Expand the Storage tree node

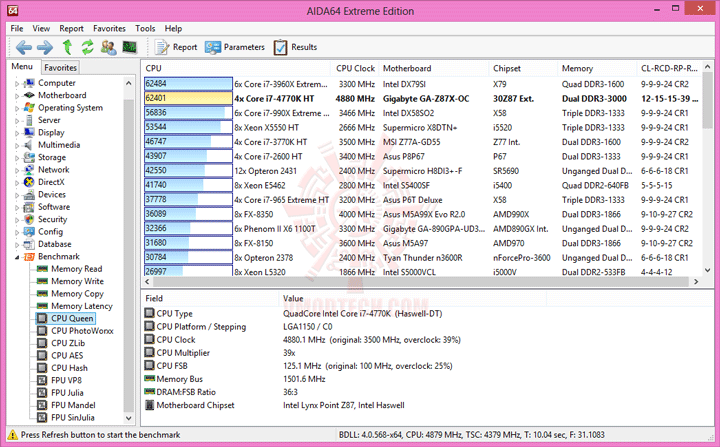17,158
